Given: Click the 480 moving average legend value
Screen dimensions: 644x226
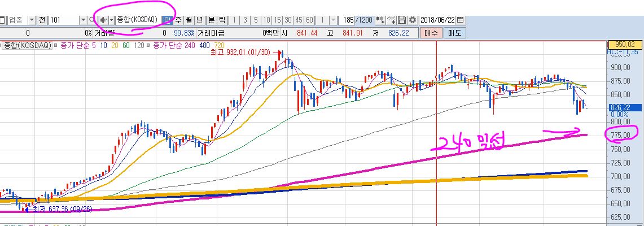Looking at the screenshot, I should 204,45.
